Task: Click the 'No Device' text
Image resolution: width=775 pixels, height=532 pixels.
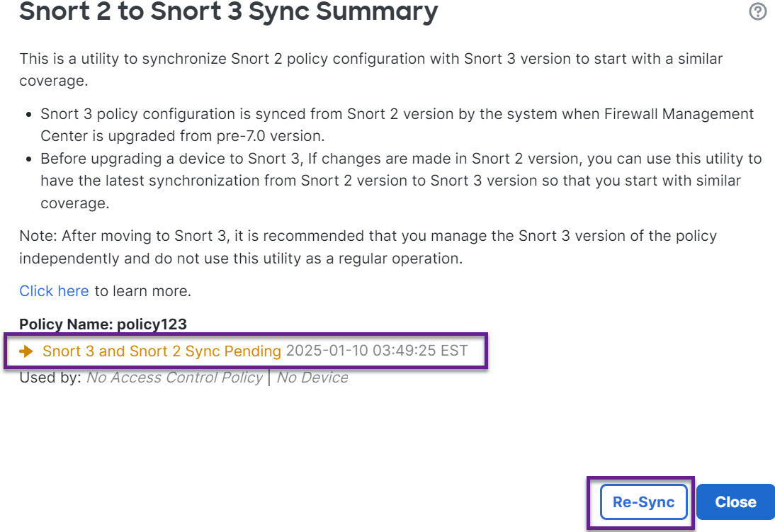Action: pos(312,378)
